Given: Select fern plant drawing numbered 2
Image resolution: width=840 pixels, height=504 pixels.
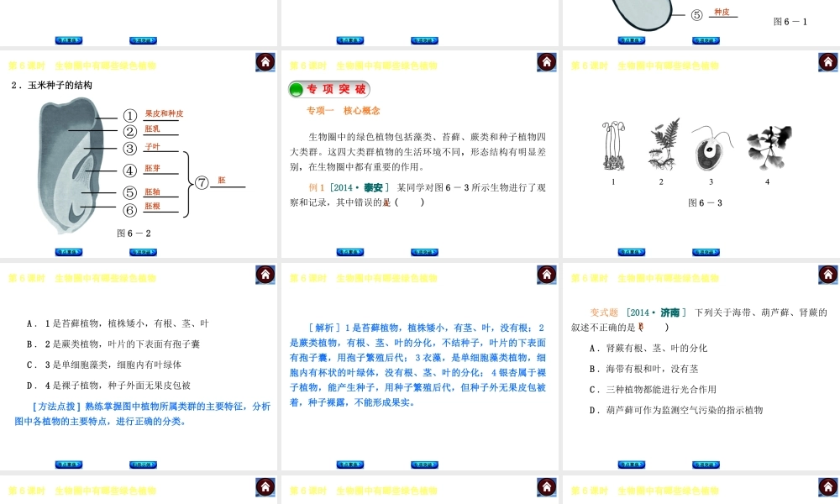Looking at the screenshot, I should [664, 144].
